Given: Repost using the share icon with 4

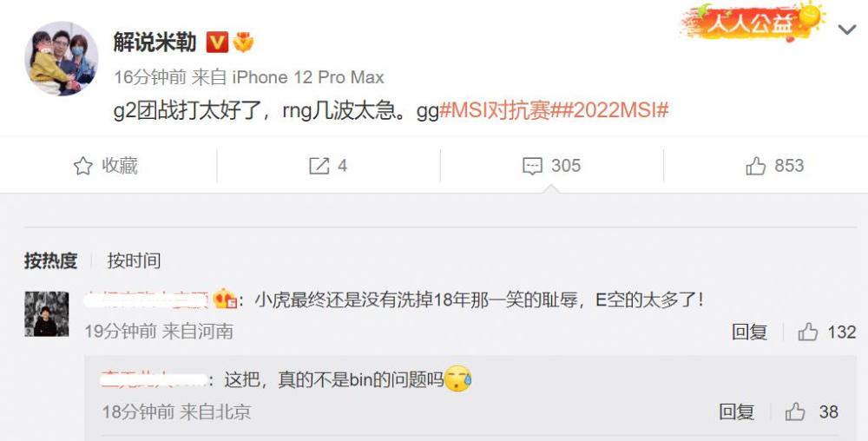Looking at the screenshot, I should (328, 166).
